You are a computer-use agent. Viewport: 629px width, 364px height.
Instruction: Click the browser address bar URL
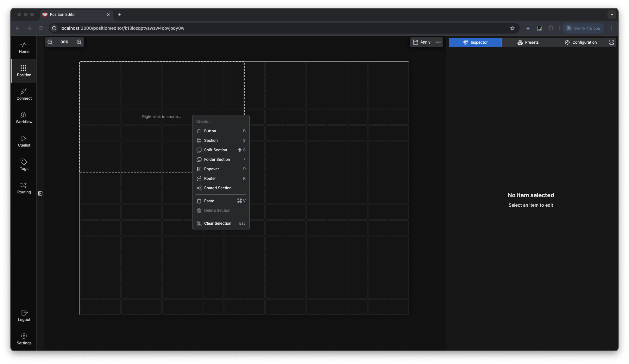coord(122,28)
